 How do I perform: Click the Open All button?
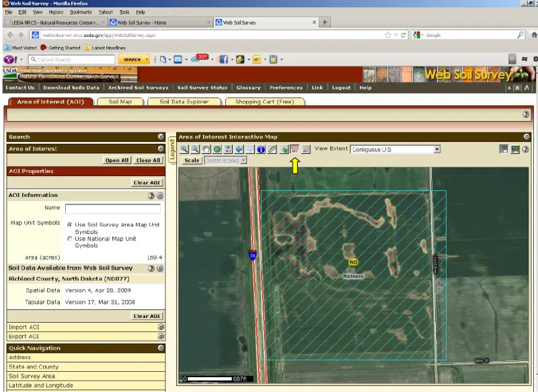tap(117, 160)
